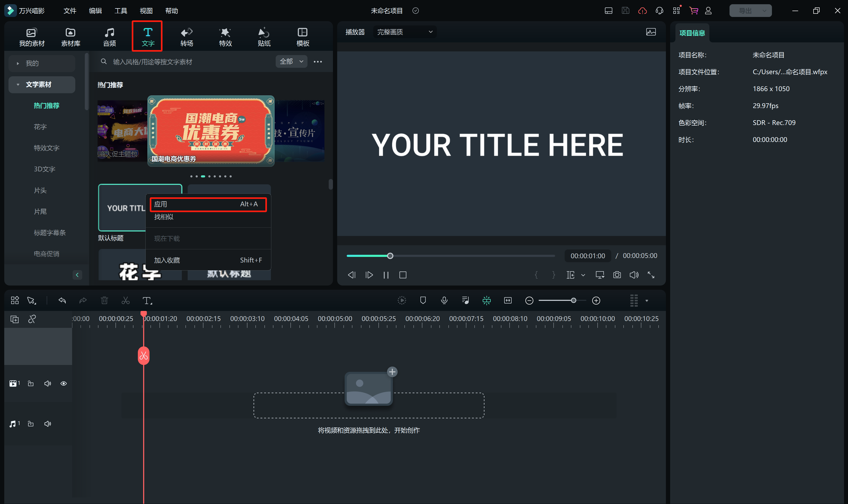This screenshot has width=848, height=504.
Task: Open the 完整画质 quality dropdown
Action: click(405, 32)
